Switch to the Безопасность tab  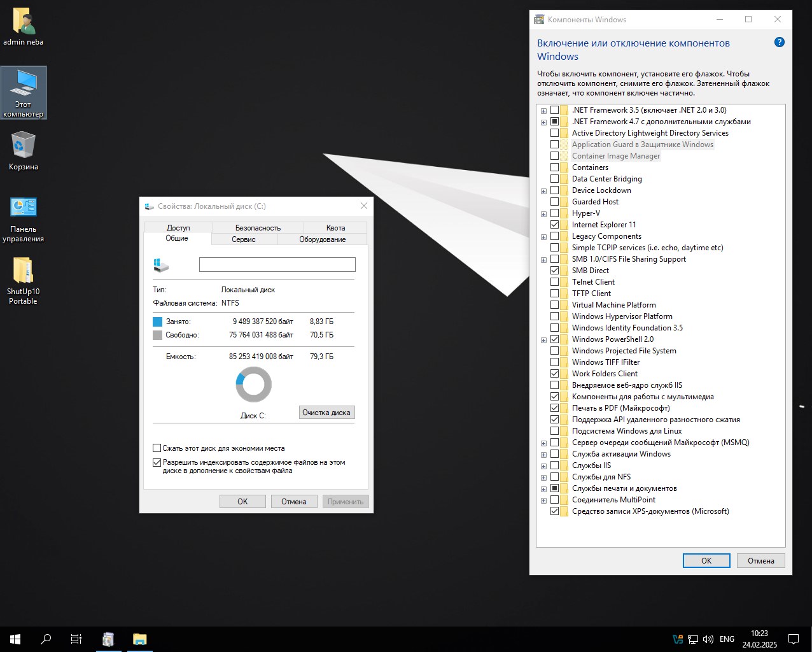point(258,228)
